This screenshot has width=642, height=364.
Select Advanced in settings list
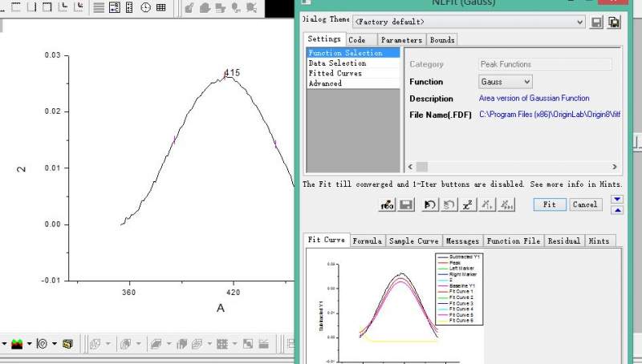[353, 83]
